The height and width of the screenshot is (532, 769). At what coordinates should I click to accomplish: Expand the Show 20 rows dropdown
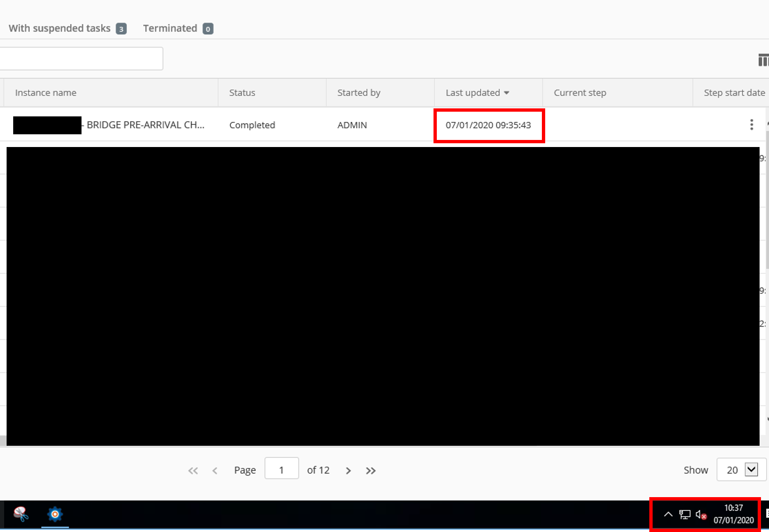coord(751,470)
